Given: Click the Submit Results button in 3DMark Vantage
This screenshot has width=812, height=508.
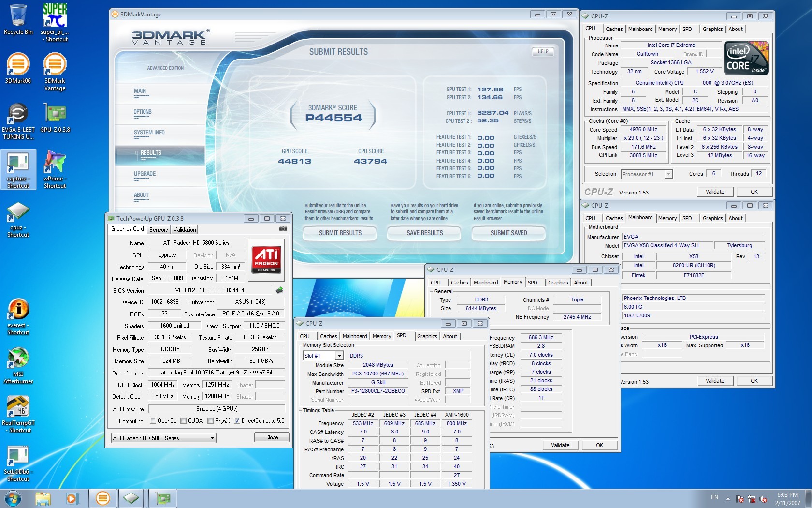Looking at the screenshot, I should coord(340,233).
